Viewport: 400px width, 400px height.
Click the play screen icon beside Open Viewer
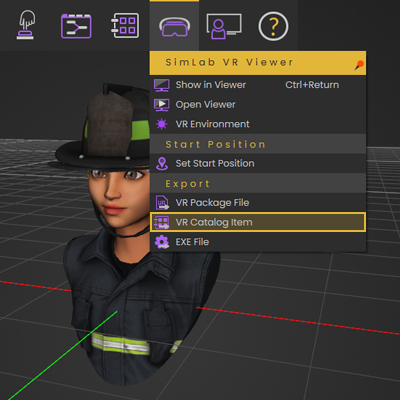pyautogui.click(x=162, y=105)
